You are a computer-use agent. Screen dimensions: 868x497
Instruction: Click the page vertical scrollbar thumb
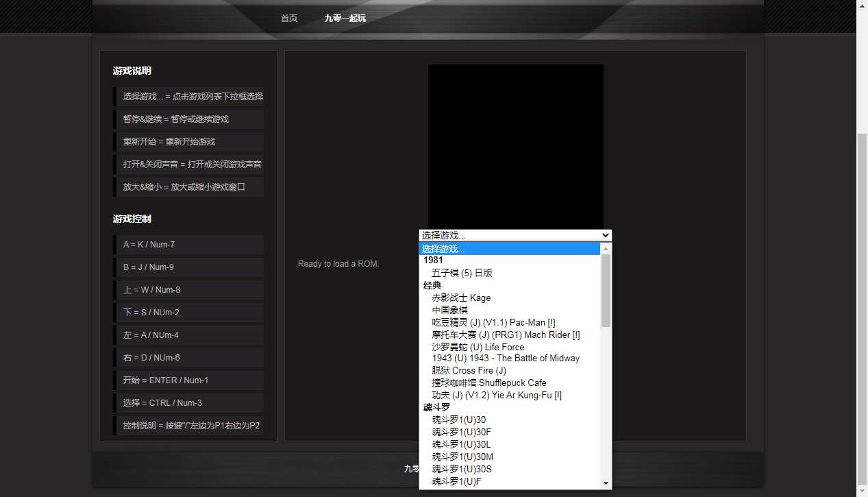click(x=863, y=308)
